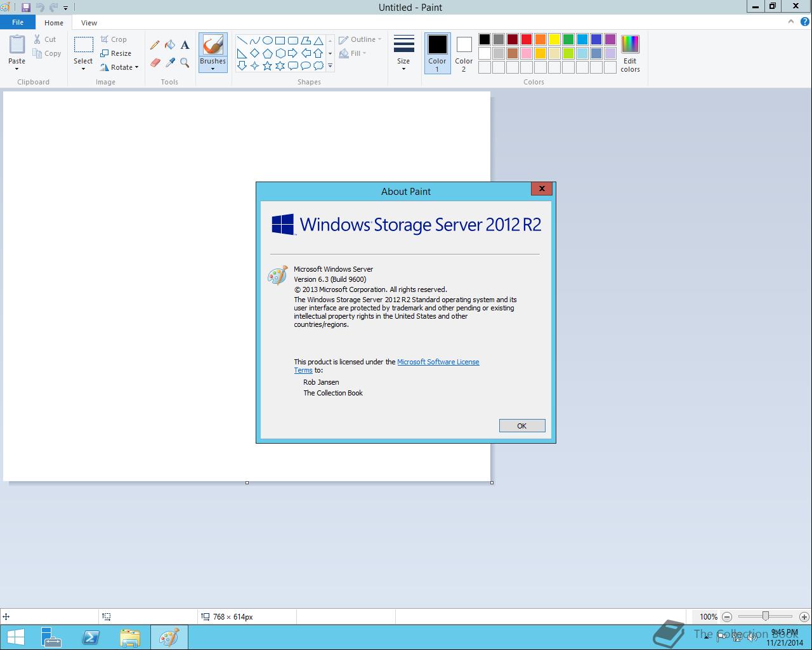Choose the Right arrow shape
The width and height of the screenshot is (812, 650).
coord(293,53)
